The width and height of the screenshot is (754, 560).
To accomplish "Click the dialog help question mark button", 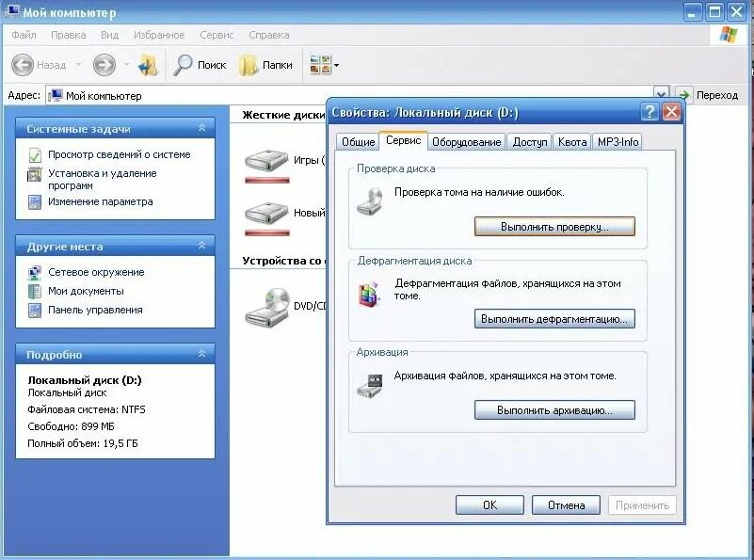I will click(650, 112).
